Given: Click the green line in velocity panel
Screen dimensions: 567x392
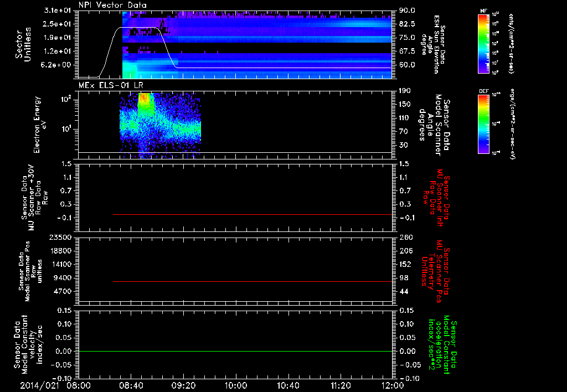Looking at the screenshot, I should (x=235, y=351).
